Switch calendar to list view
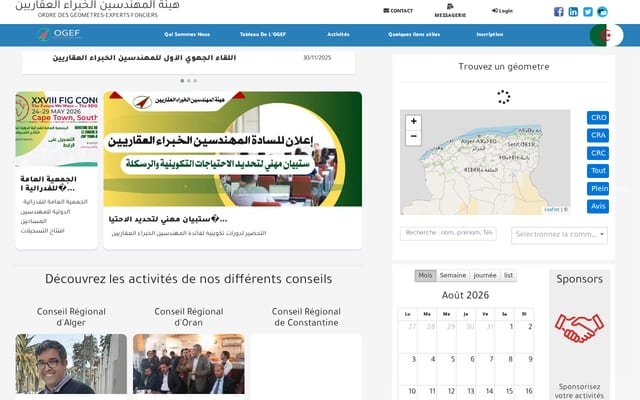640x400 pixels. click(508, 276)
